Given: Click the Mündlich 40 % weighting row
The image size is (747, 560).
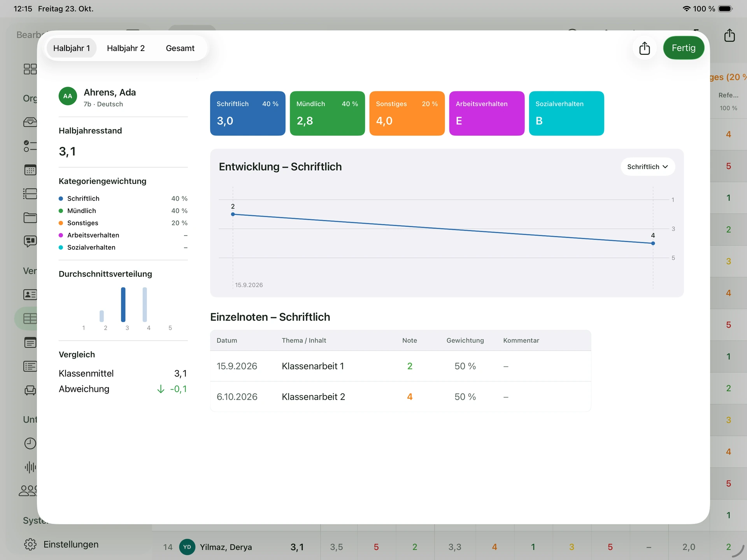Looking at the screenshot, I should pos(123,211).
